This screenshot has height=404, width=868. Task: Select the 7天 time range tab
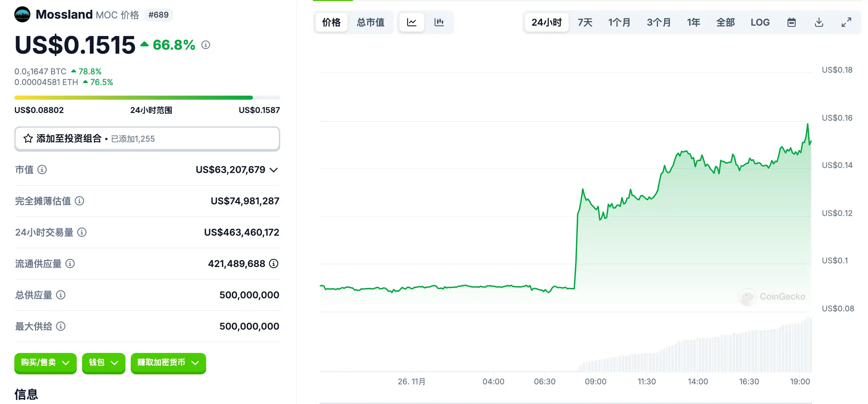pyautogui.click(x=585, y=23)
